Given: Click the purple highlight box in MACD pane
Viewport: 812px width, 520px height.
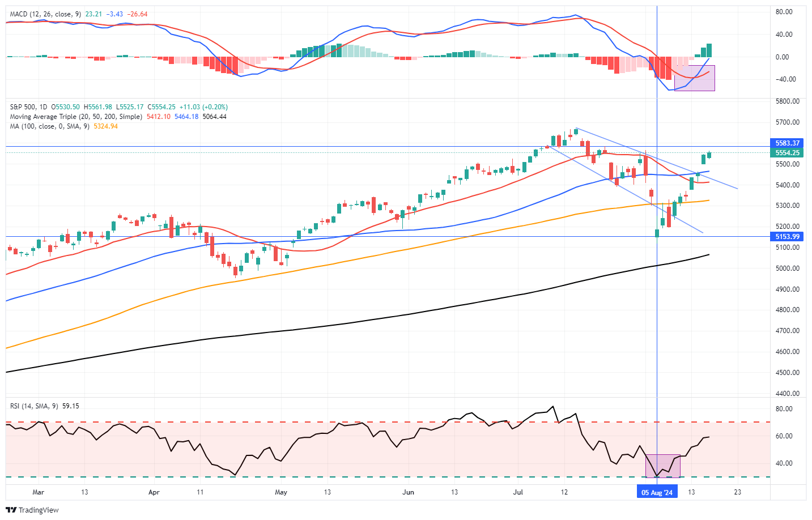Looking at the screenshot, I should [x=694, y=78].
